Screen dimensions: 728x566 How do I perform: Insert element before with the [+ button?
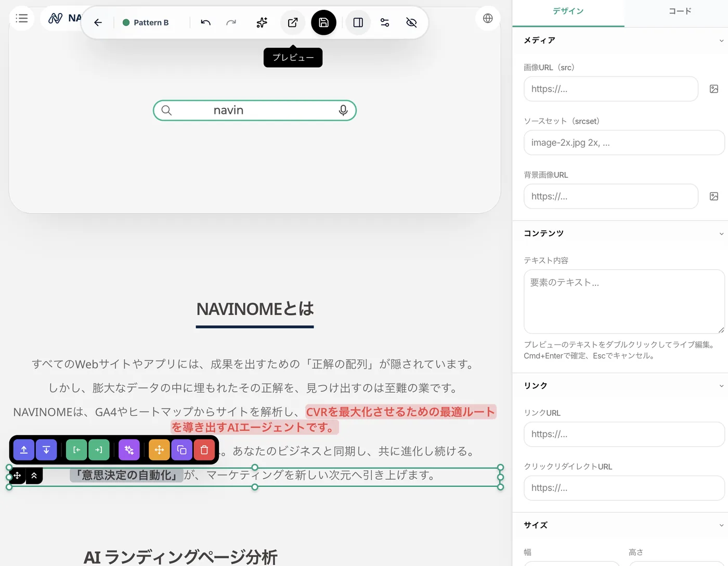coord(76,450)
